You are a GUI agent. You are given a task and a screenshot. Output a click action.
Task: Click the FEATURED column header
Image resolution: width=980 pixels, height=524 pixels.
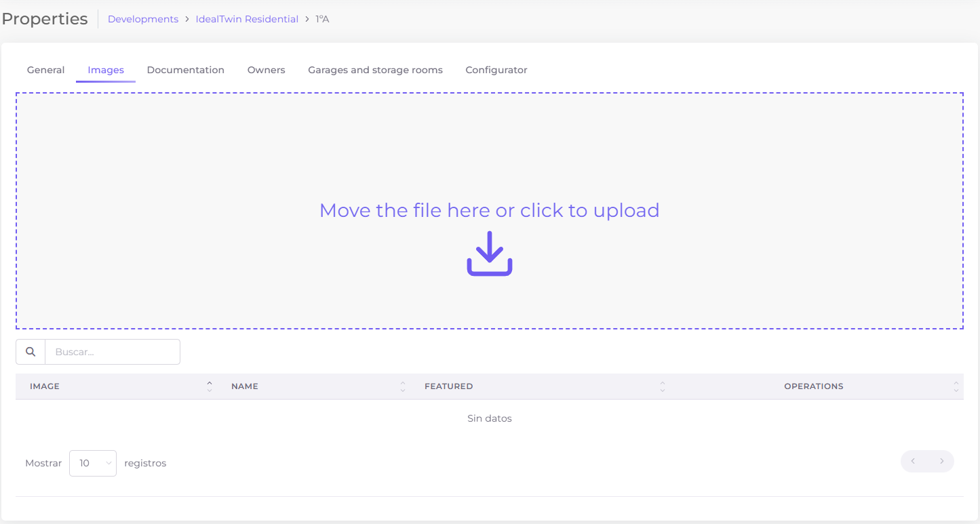[x=448, y=386]
